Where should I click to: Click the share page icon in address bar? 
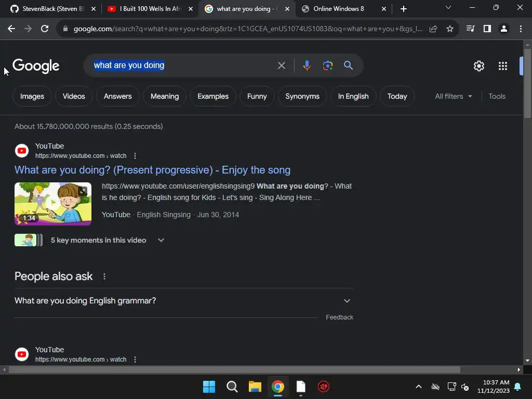tap(433, 29)
